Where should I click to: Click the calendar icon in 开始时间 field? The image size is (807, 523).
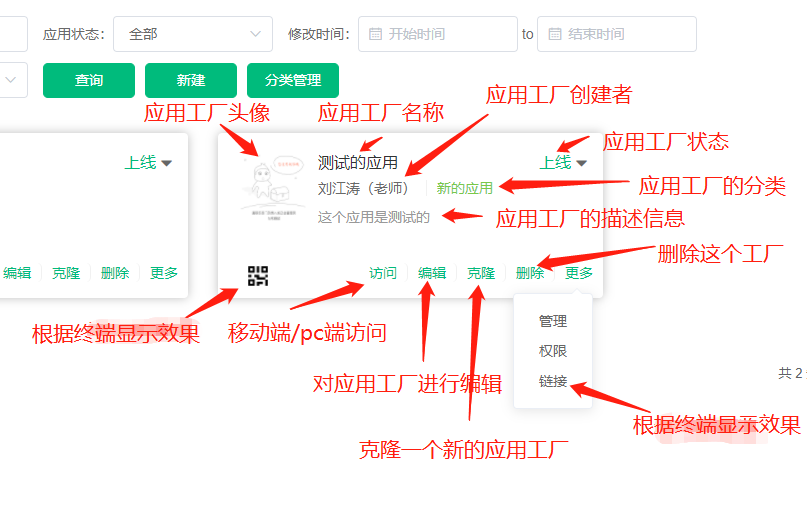coord(376,34)
